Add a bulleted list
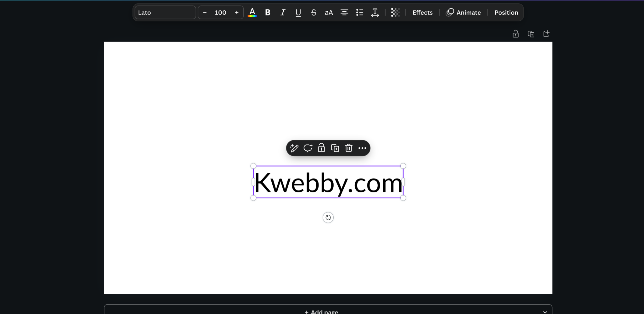 (x=359, y=13)
